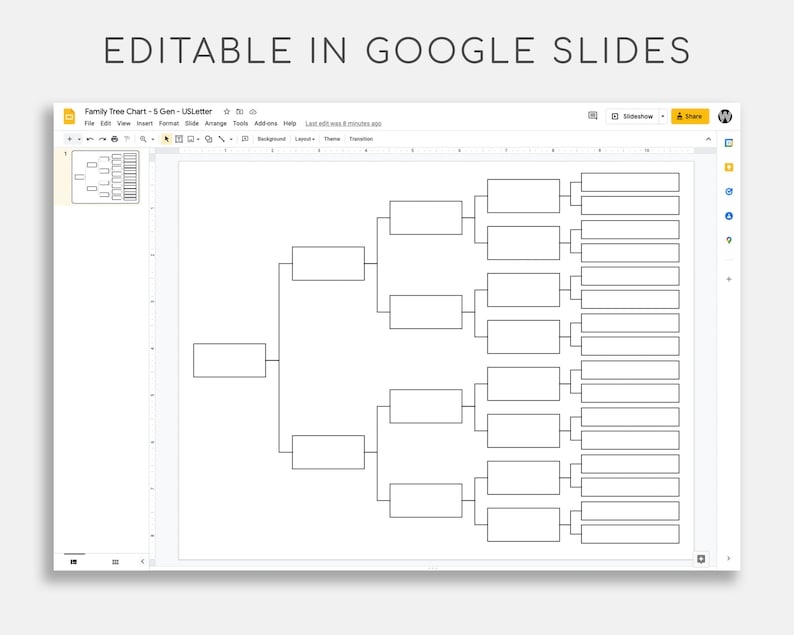
Task: Open the Maps side panel icon
Action: [x=729, y=241]
